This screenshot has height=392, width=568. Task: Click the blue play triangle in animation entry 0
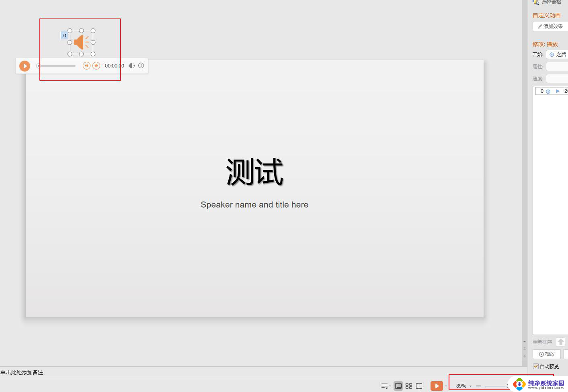tap(558, 91)
